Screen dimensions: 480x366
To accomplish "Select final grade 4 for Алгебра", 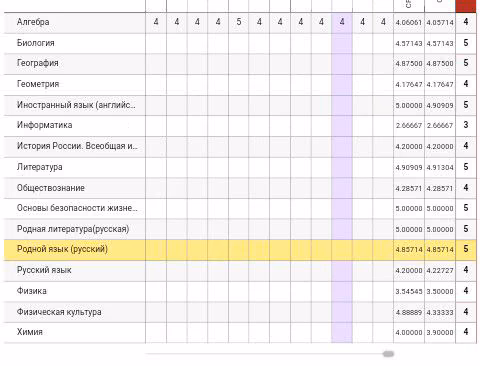I will click(466, 22).
